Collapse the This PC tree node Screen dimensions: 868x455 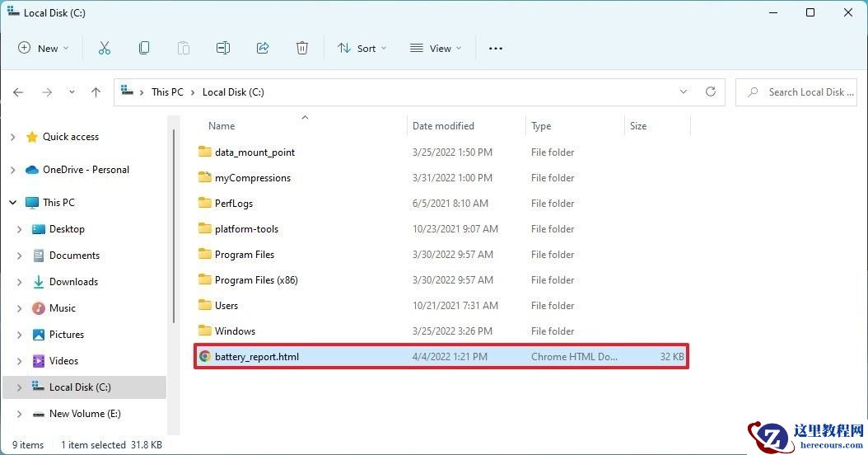click(x=12, y=203)
